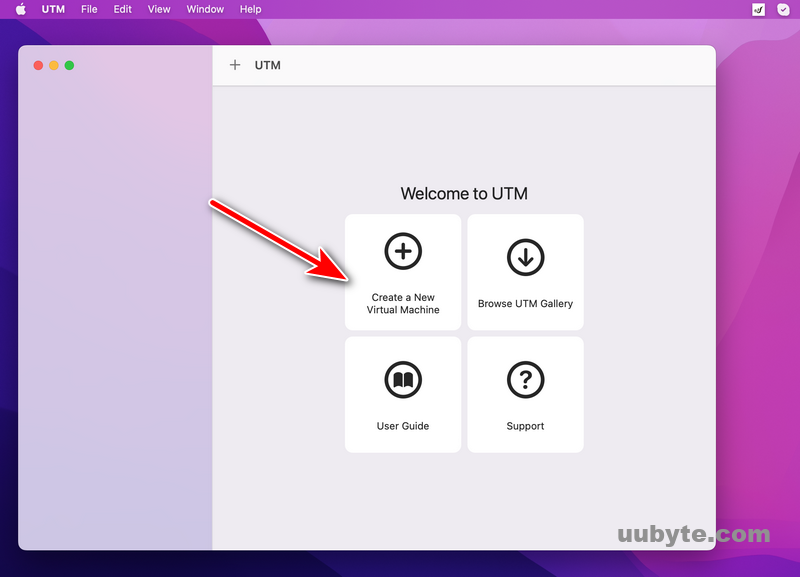This screenshot has width=800, height=577.
Task: Open the User Guide text link
Action: [403, 426]
